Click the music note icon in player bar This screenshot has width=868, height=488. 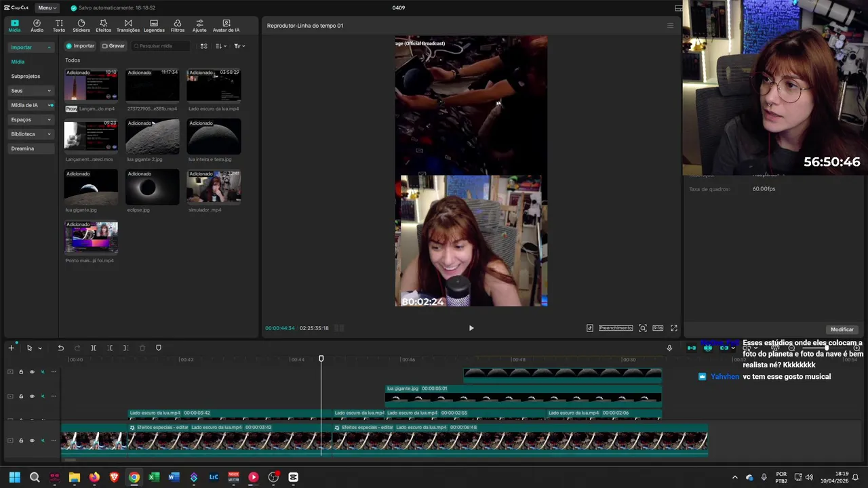(590, 328)
